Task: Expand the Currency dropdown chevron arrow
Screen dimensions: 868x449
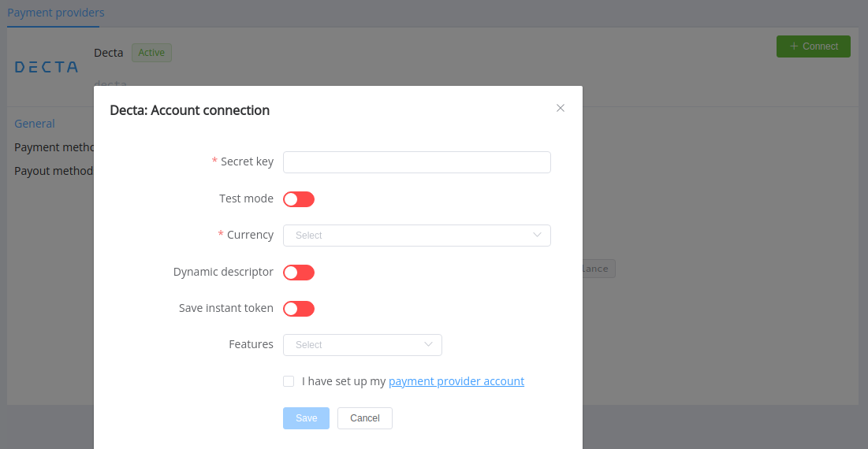Action: [537, 235]
